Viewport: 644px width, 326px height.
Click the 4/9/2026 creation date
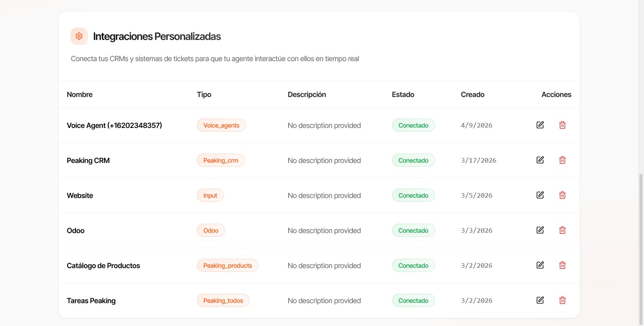tap(476, 126)
